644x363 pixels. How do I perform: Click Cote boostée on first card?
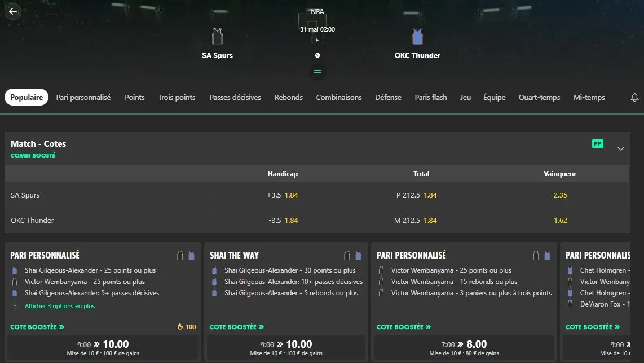(37, 327)
